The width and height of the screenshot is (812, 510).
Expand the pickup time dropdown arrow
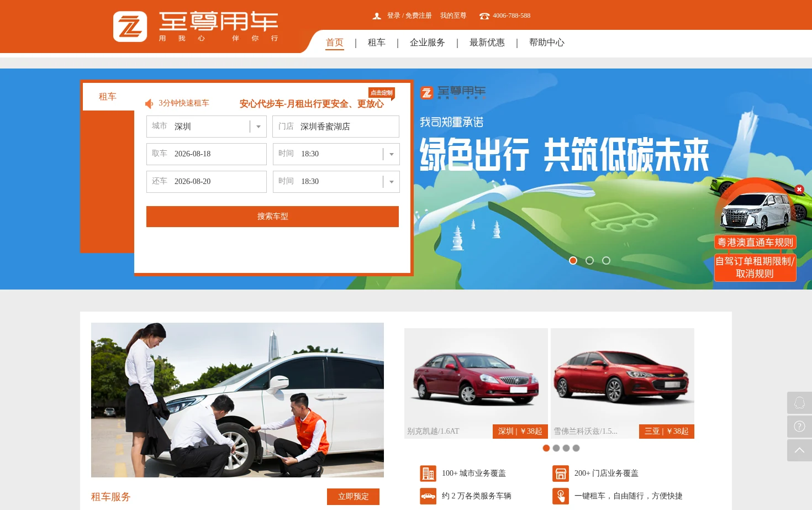392,154
